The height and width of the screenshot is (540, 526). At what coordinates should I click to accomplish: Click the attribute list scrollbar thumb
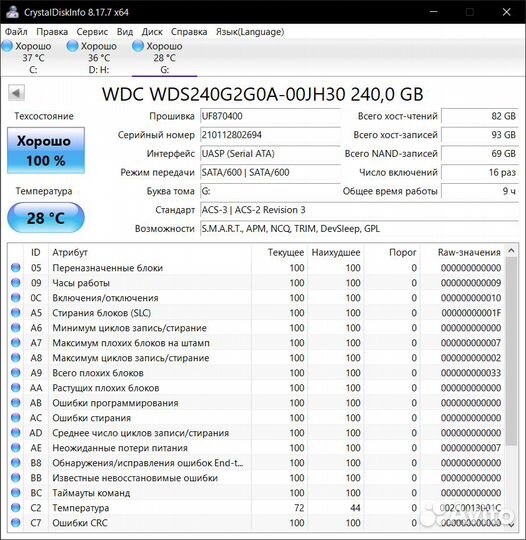click(x=511, y=351)
